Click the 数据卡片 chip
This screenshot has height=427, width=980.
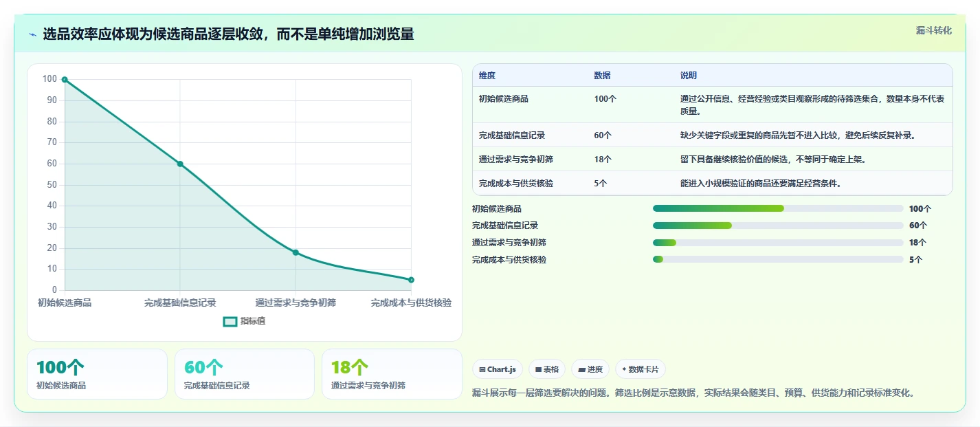tap(641, 369)
